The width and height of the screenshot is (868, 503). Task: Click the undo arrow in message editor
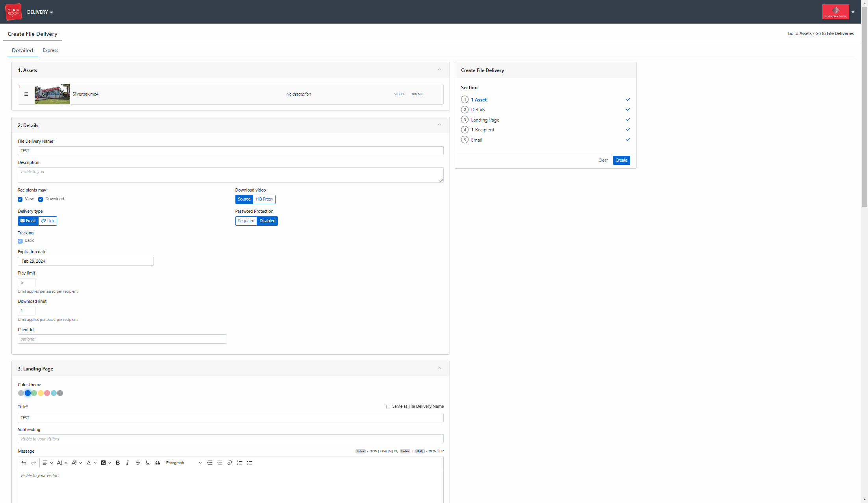tap(24, 463)
